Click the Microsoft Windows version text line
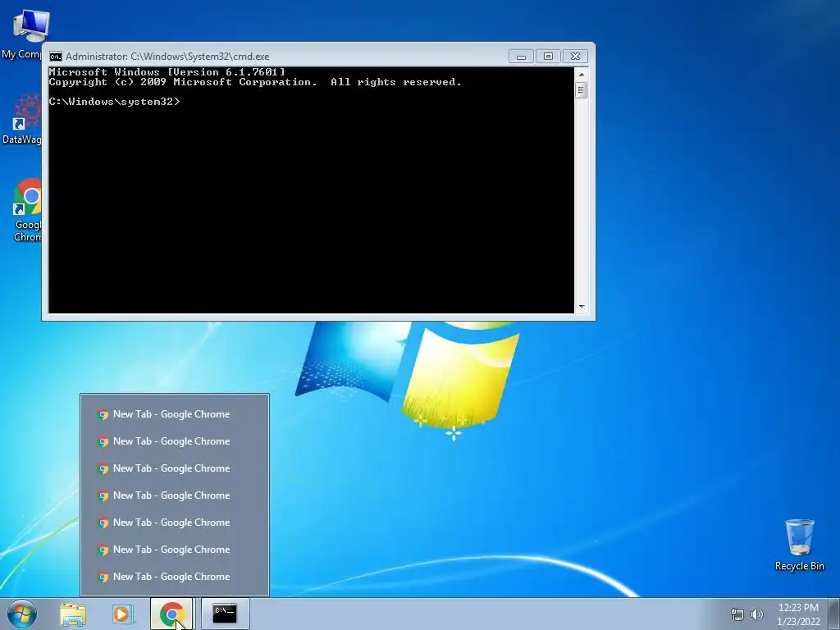Viewport: 840px width, 630px height. [x=167, y=72]
